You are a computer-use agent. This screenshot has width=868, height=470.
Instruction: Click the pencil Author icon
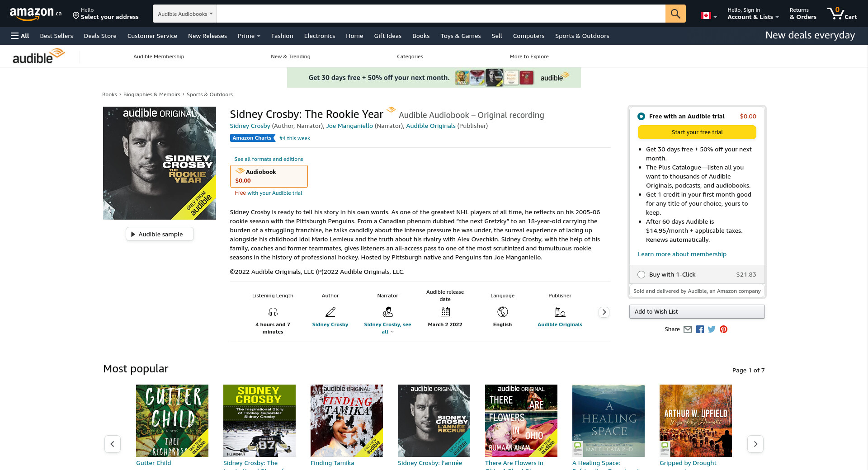(330, 312)
